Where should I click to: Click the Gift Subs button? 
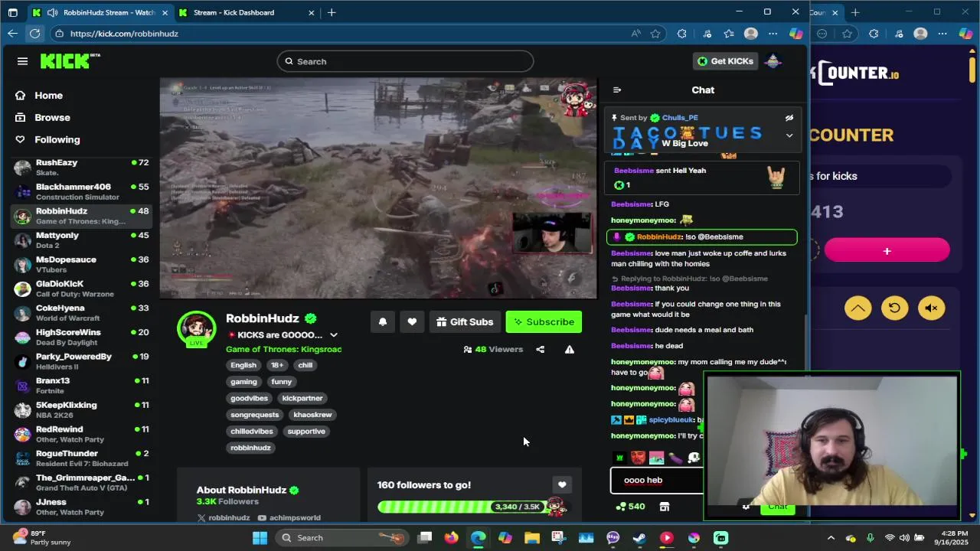coord(465,322)
